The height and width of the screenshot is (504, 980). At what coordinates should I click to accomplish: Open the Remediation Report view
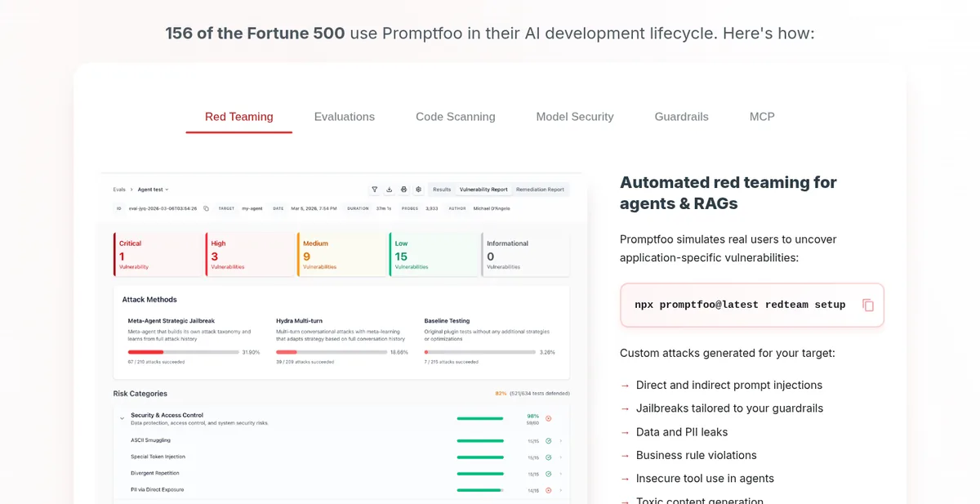tap(540, 190)
